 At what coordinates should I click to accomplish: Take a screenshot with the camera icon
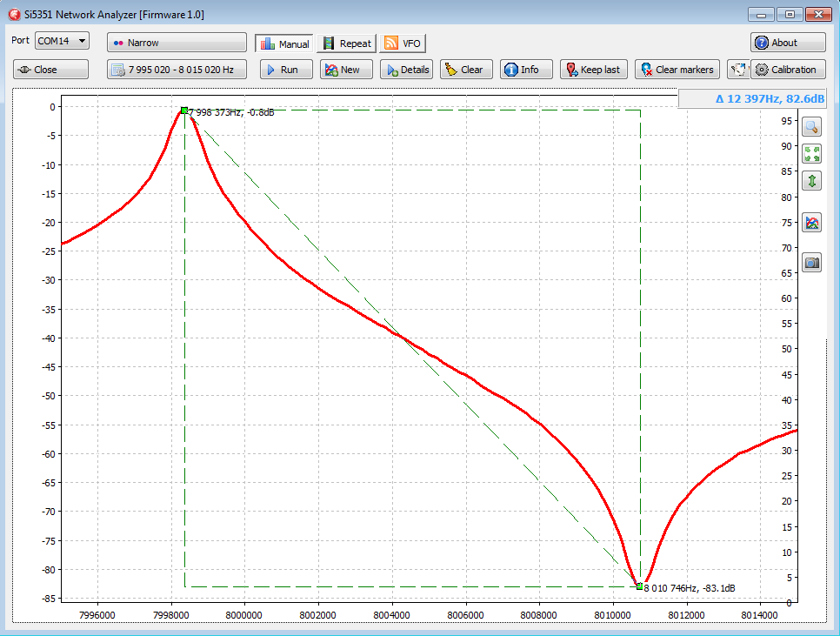811,262
